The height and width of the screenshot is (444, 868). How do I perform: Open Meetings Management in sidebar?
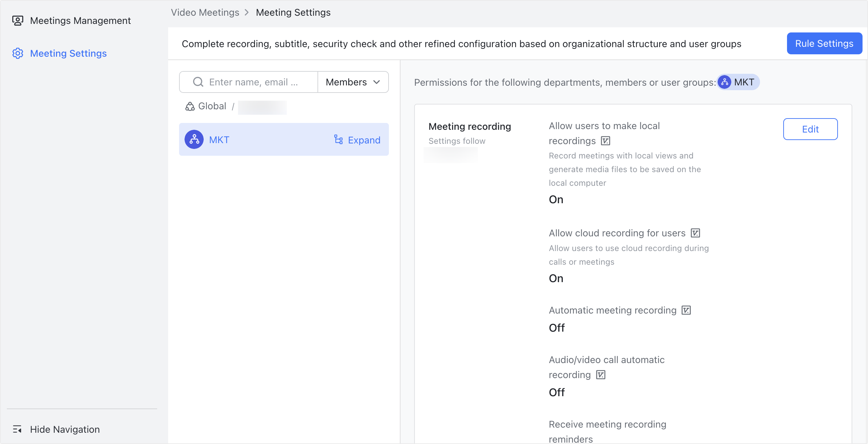(72, 20)
